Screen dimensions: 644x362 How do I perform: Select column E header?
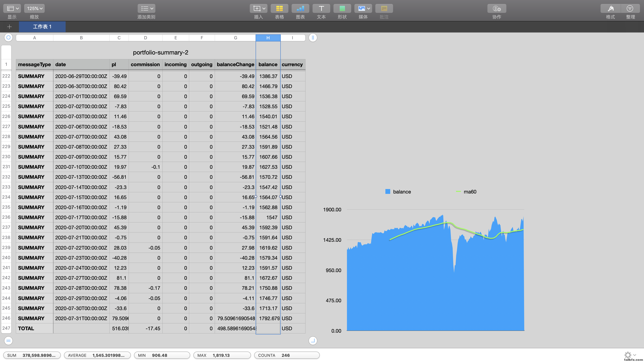click(x=176, y=38)
